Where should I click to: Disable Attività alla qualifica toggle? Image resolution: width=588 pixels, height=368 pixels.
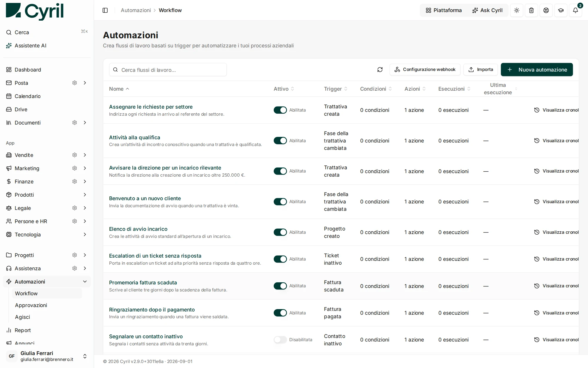[280, 140]
